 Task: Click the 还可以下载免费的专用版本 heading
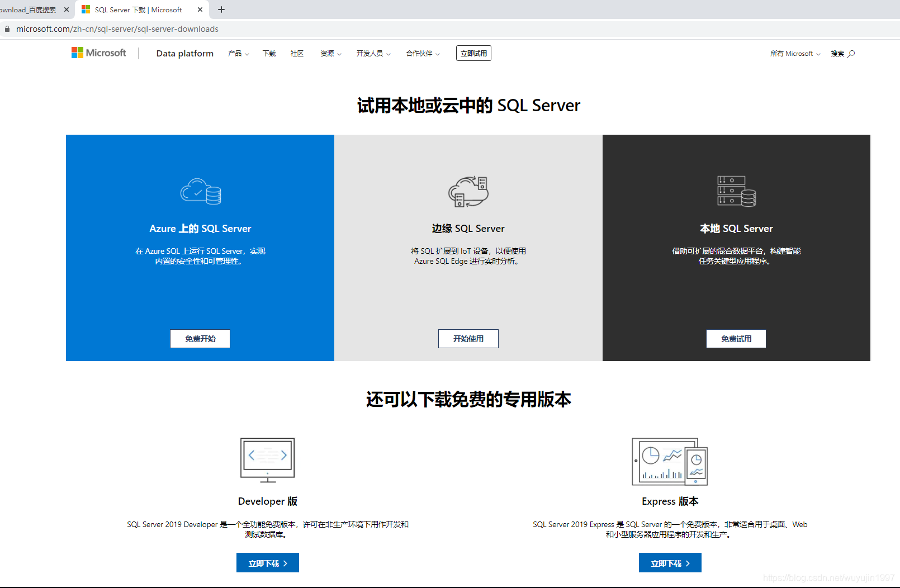coord(468,400)
